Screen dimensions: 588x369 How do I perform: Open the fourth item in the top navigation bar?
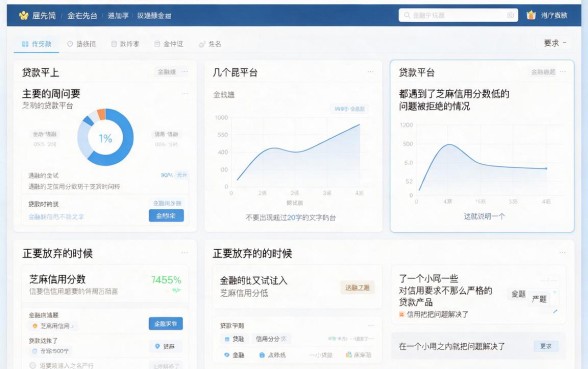click(x=154, y=15)
